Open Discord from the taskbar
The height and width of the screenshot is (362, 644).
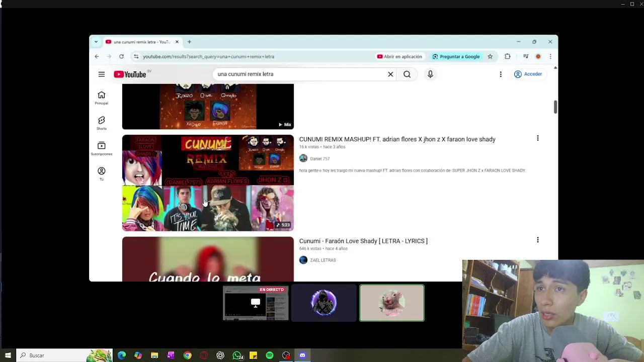[x=302, y=355]
